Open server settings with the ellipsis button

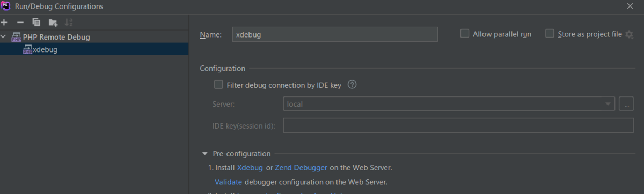click(626, 104)
